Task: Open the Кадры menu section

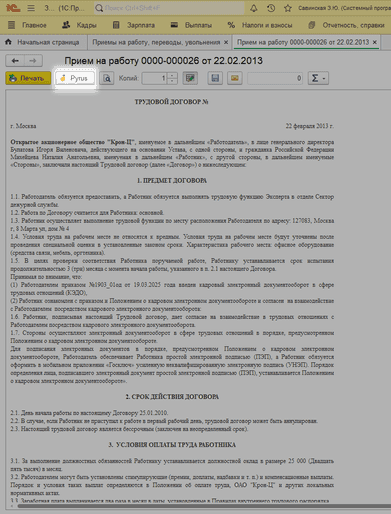Action: pos(79,25)
